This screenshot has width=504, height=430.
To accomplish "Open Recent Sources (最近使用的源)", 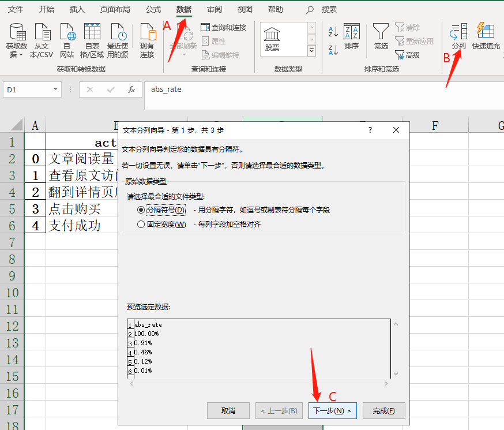I will 118,40.
